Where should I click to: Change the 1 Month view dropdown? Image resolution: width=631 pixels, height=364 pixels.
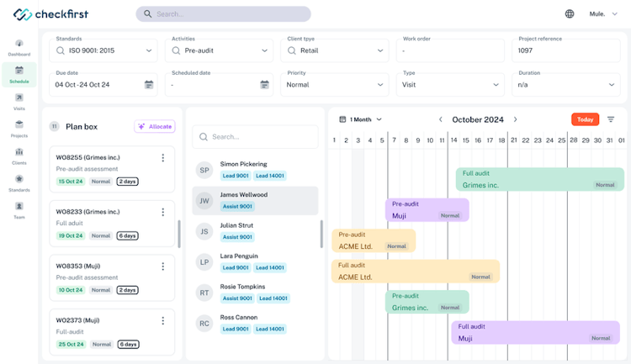click(361, 119)
